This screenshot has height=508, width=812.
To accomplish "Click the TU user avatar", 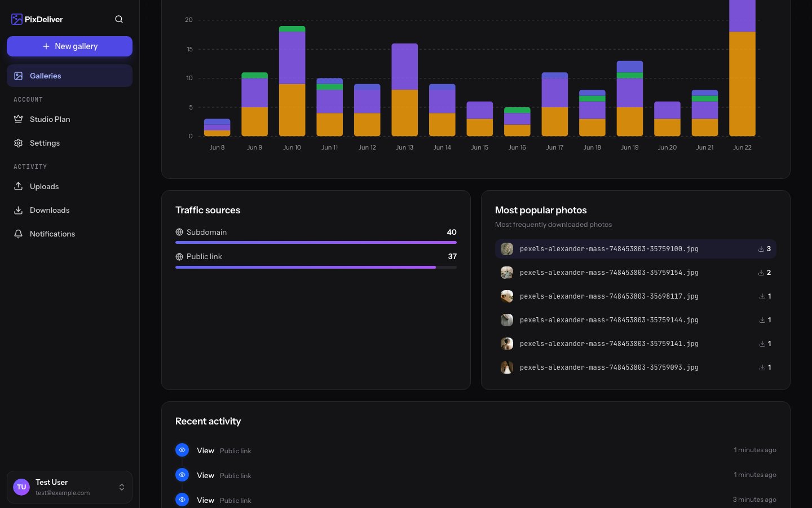I will [x=21, y=487].
